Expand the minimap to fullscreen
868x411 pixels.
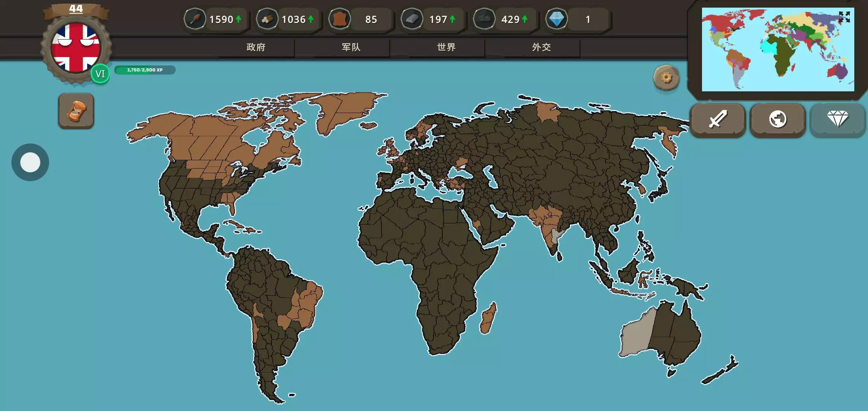tap(844, 17)
